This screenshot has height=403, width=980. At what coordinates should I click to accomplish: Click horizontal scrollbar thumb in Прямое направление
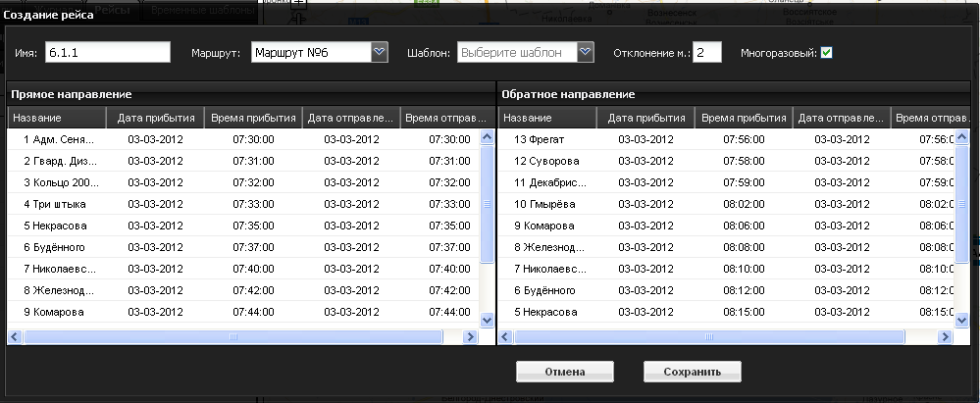coord(233,336)
